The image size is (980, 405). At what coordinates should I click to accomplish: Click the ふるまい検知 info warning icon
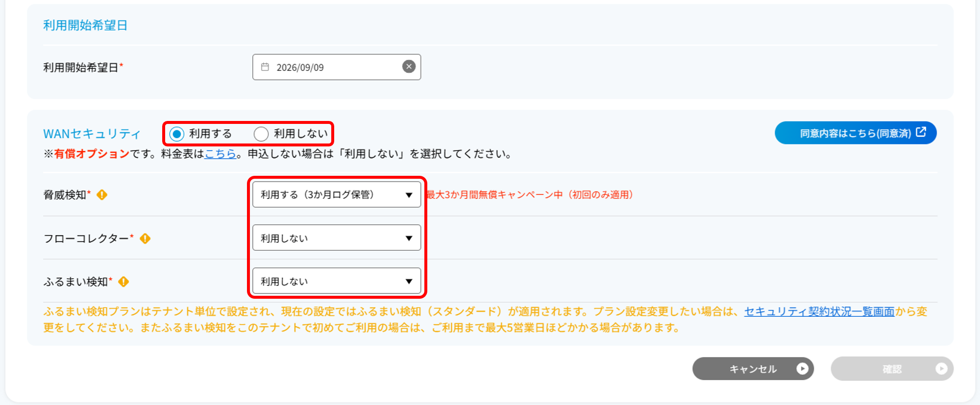click(x=123, y=282)
